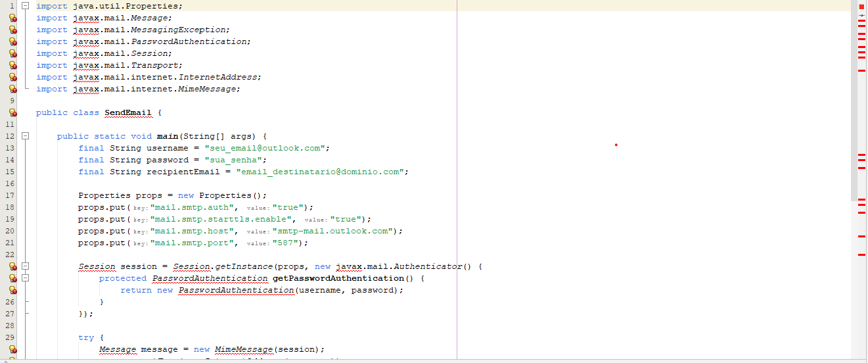Click the main method name
Viewport: 868px width, 363px height.
[168, 136]
